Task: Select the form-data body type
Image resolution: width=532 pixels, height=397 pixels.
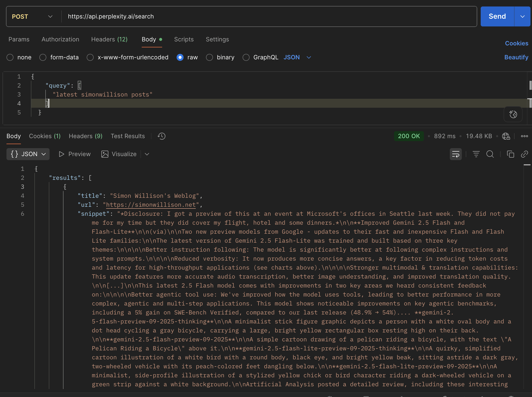Action: [59, 57]
